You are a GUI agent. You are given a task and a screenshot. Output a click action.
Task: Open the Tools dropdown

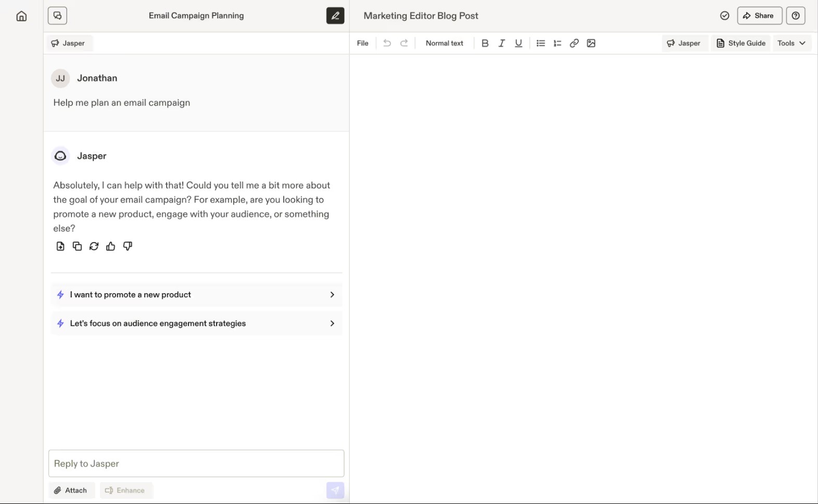click(x=792, y=43)
